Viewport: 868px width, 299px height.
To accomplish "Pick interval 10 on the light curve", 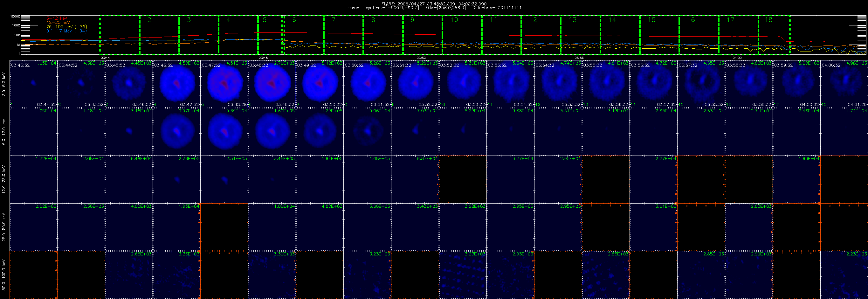I will click(x=462, y=35).
